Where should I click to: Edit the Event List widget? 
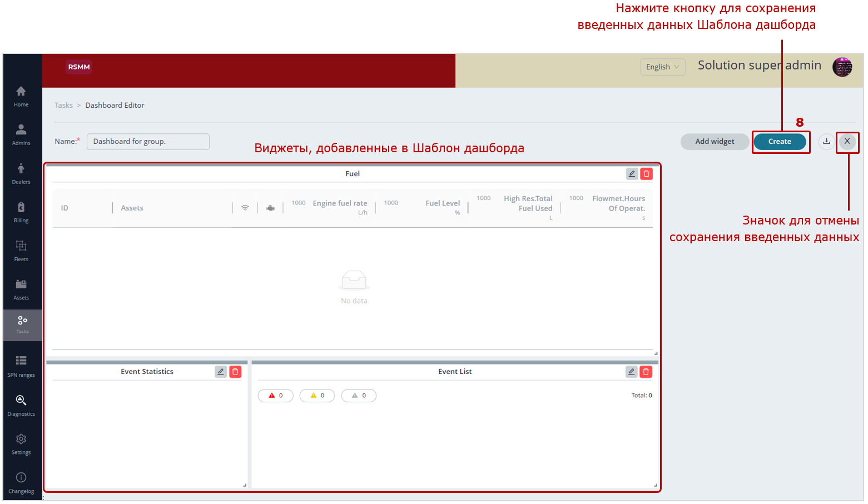coord(631,372)
